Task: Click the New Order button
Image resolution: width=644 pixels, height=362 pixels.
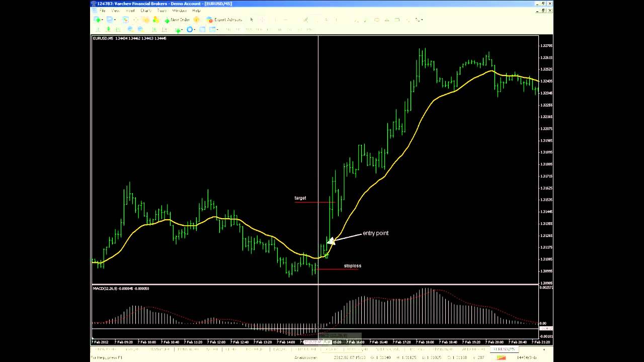Action: 178,20
